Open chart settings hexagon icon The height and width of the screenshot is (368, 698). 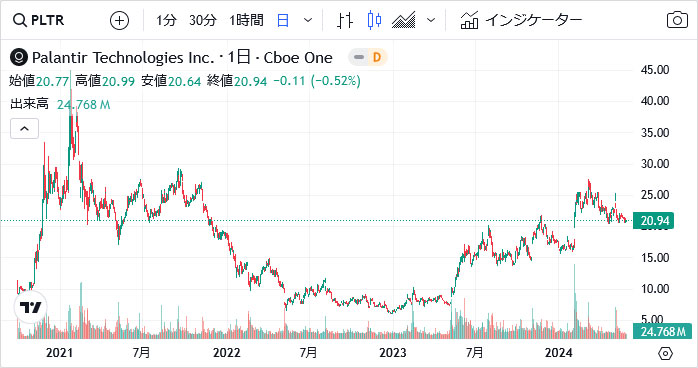665,353
